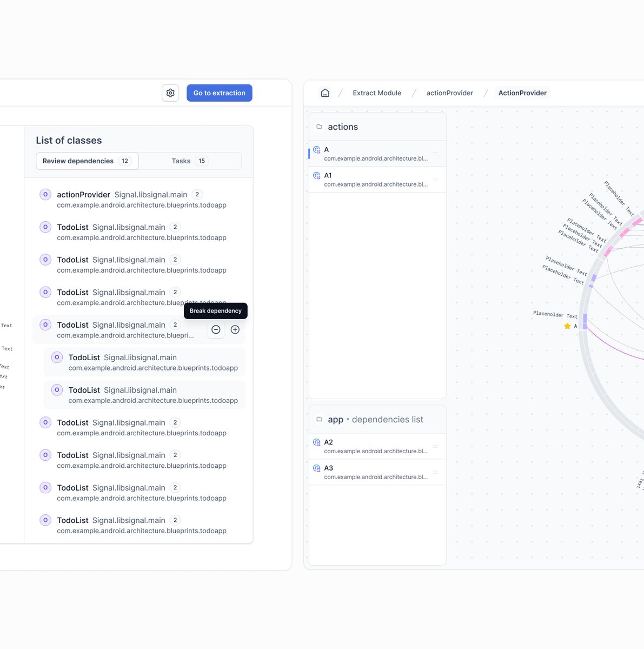Click the Break dependency minus button
Image resolution: width=644 pixels, height=649 pixels.
[216, 329]
